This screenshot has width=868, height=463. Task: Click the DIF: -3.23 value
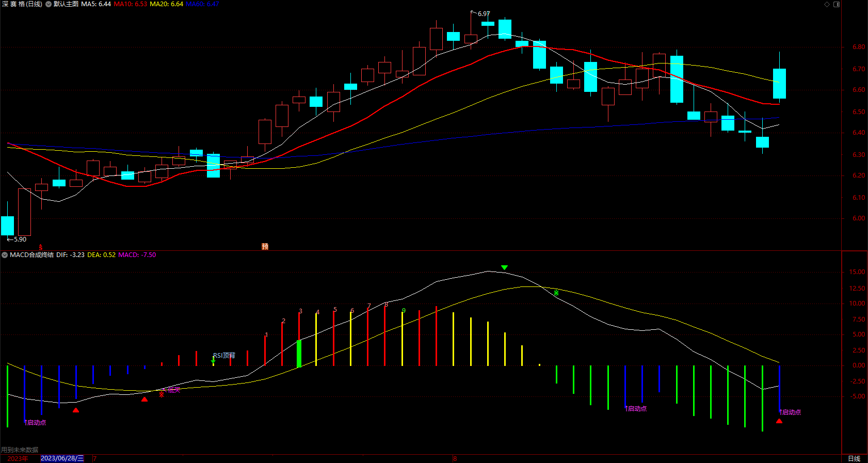click(x=70, y=255)
